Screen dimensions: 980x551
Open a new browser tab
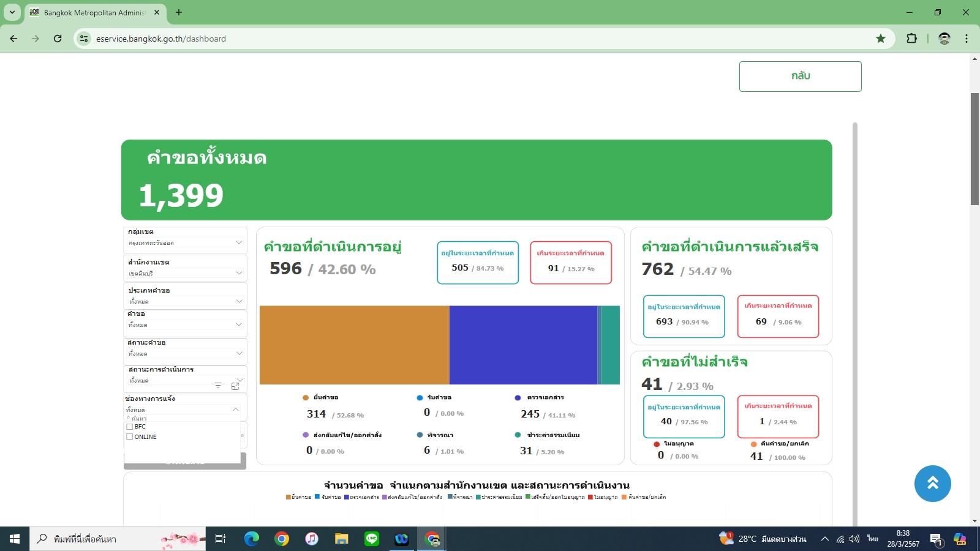(179, 12)
